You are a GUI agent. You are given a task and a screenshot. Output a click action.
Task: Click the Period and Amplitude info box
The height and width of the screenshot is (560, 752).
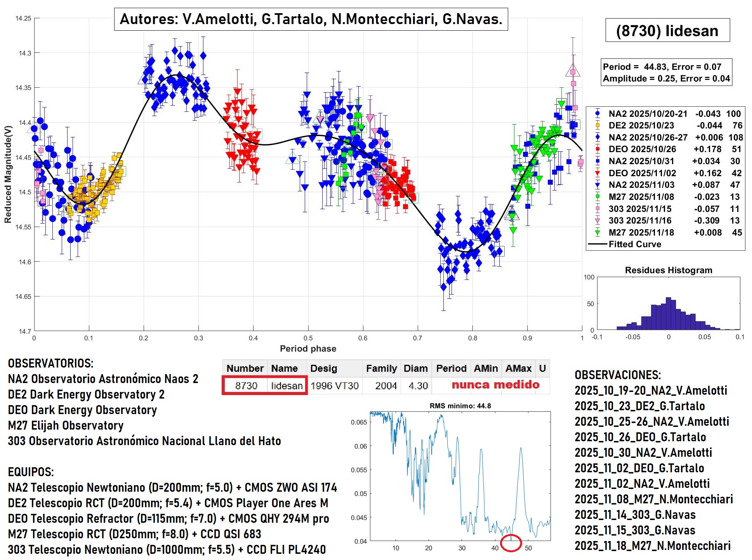point(666,73)
